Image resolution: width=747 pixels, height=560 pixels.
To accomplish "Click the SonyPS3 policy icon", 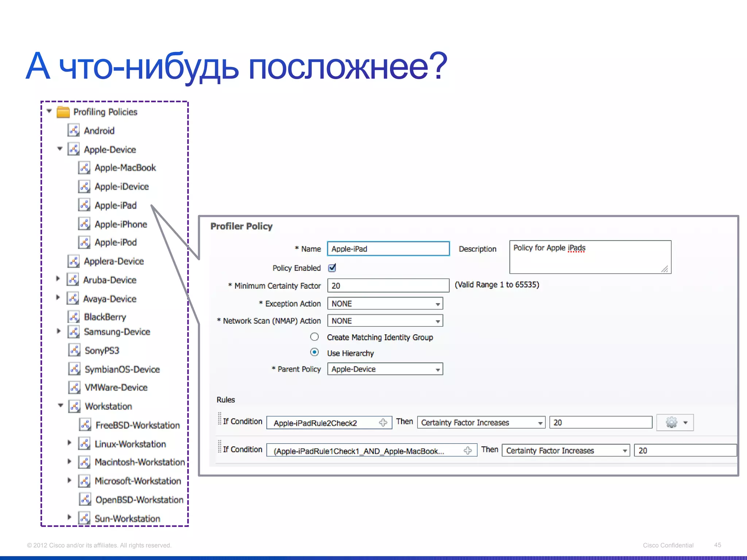I will (74, 350).
